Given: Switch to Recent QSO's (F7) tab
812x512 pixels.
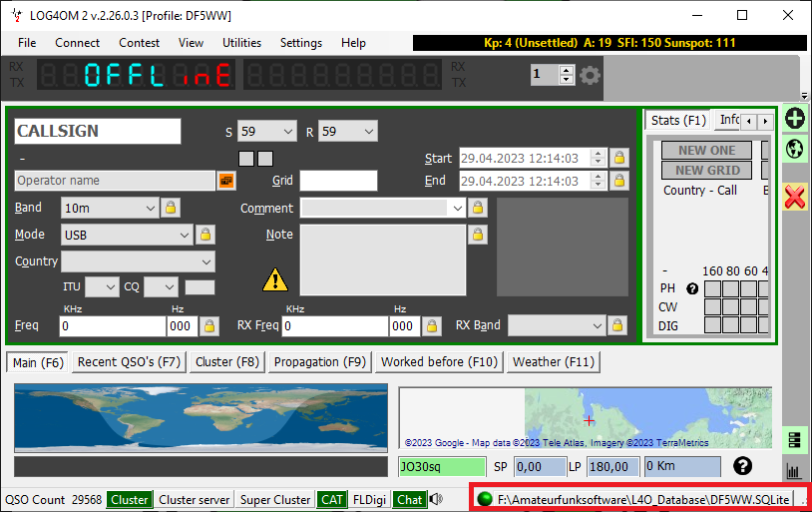Looking at the screenshot, I should 129,361.
